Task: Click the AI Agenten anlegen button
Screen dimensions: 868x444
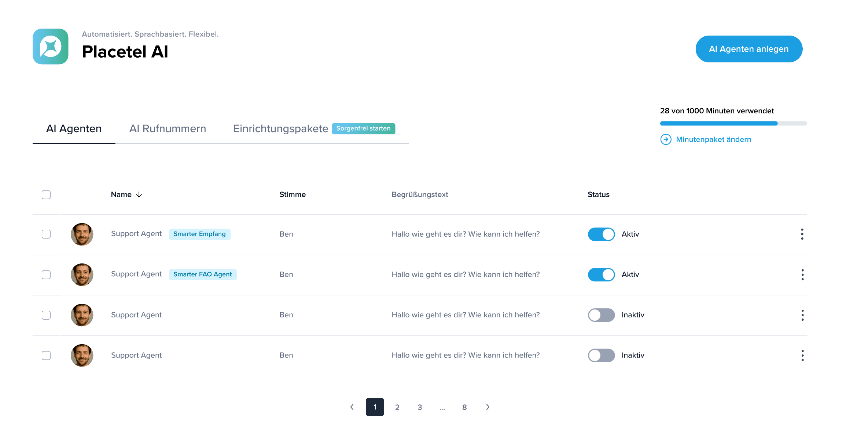Action: click(x=749, y=49)
